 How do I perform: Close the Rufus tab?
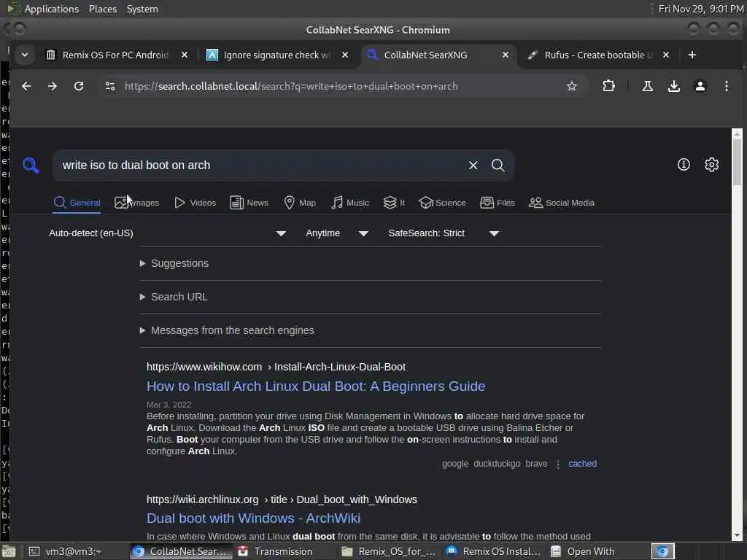pos(666,55)
